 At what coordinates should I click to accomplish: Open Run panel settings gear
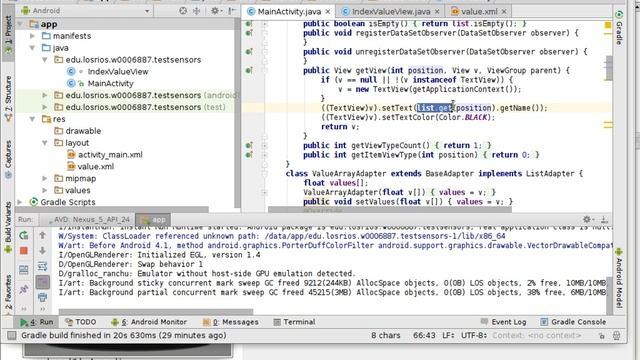(587, 219)
